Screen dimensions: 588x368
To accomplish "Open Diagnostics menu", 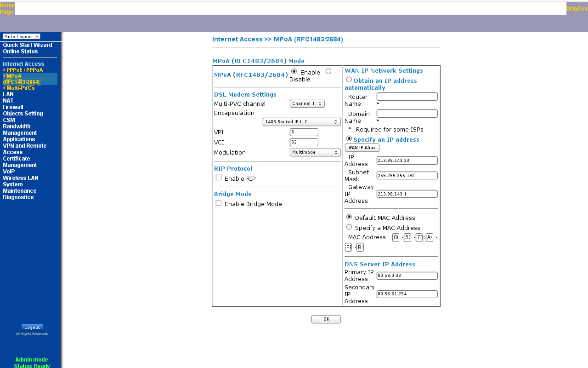I will (18, 197).
